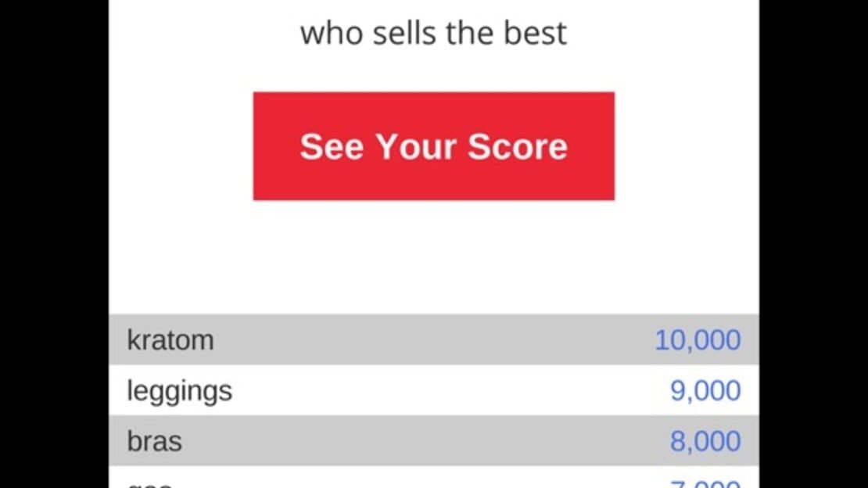
Task: Click the word "Score" on the red button
Action: (x=518, y=147)
